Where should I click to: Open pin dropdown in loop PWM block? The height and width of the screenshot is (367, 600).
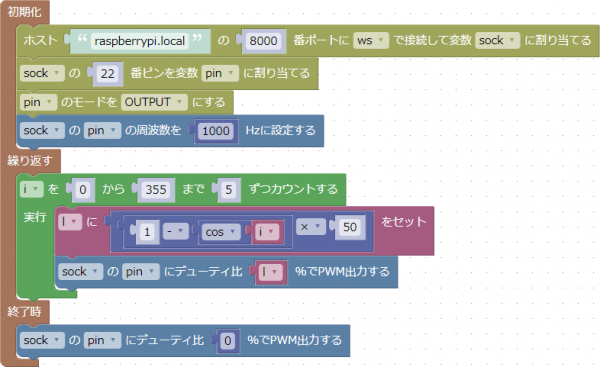coord(140,272)
